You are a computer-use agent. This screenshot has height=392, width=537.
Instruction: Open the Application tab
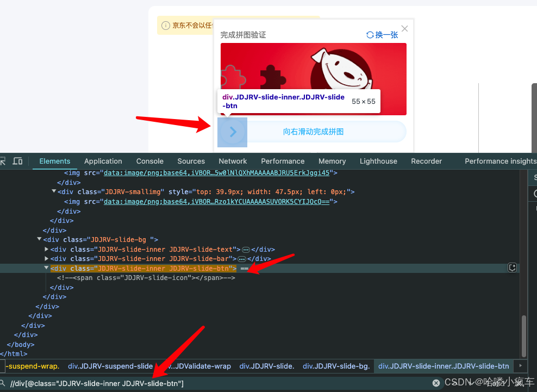[x=103, y=161]
